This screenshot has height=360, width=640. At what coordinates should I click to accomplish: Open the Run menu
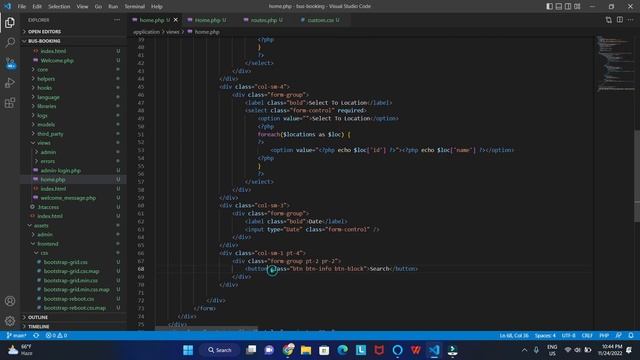(113, 7)
